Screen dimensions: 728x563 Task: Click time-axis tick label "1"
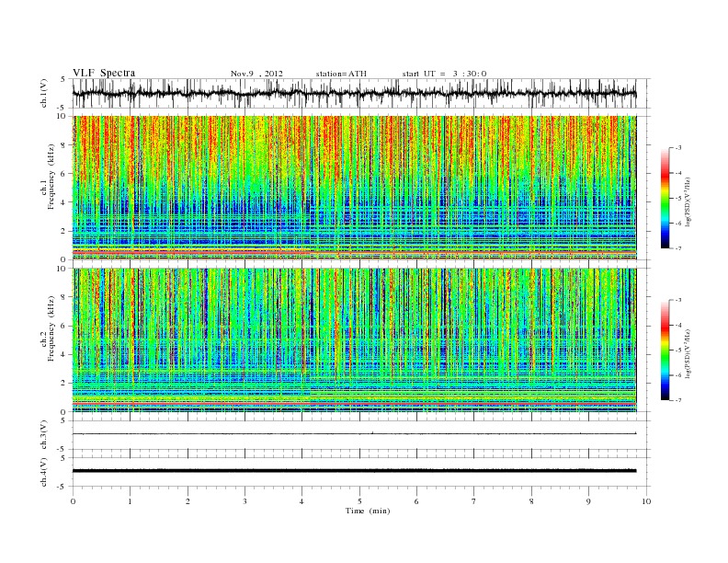[130, 501]
